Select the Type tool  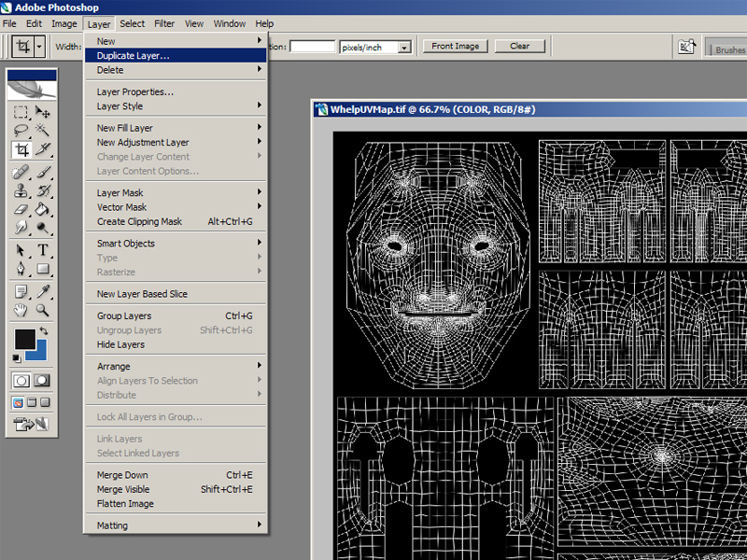pos(43,250)
